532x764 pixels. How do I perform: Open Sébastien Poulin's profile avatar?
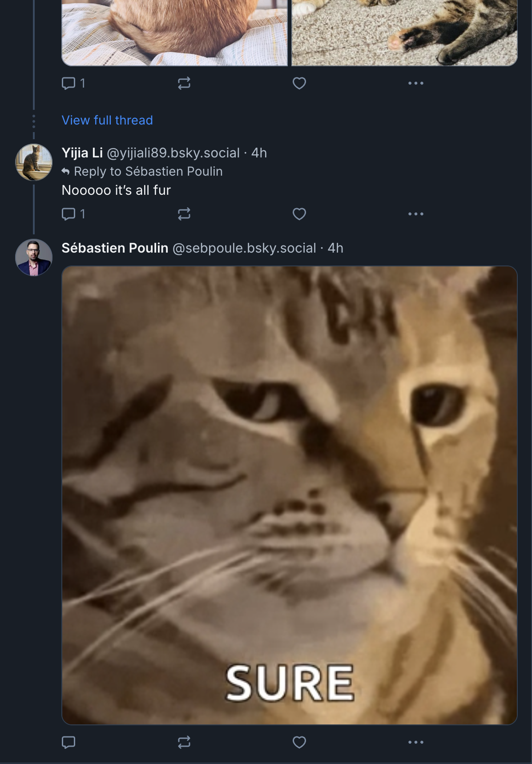[x=34, y=257]
